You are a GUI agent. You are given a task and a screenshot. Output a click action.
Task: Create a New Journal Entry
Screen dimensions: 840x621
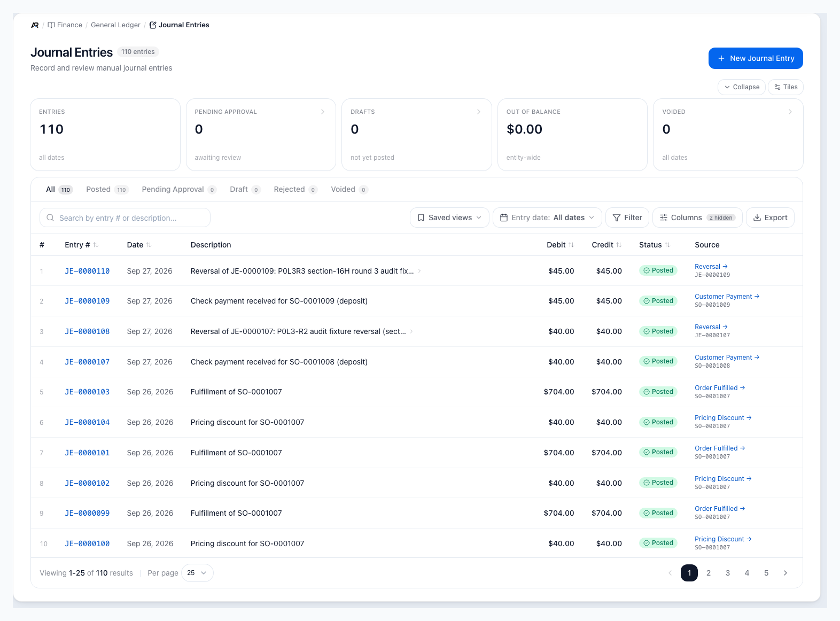click(x=756, y=58)
